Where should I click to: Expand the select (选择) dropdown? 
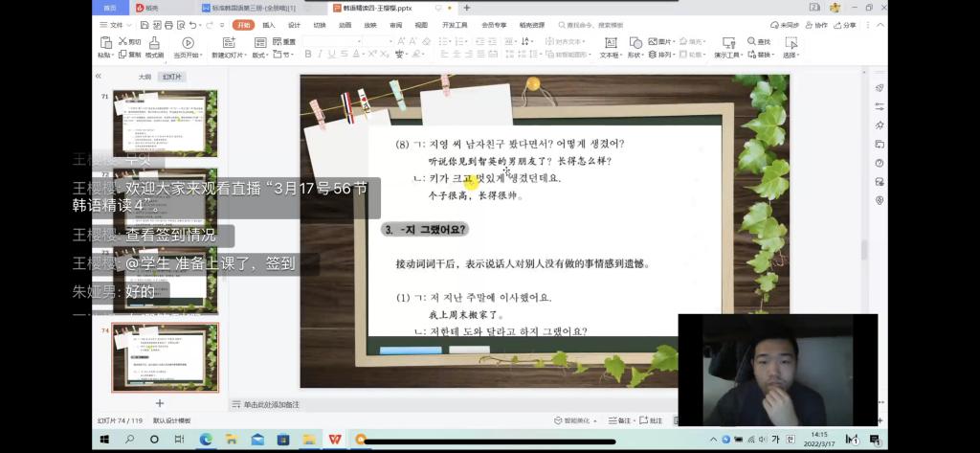[x=791, y=55]
